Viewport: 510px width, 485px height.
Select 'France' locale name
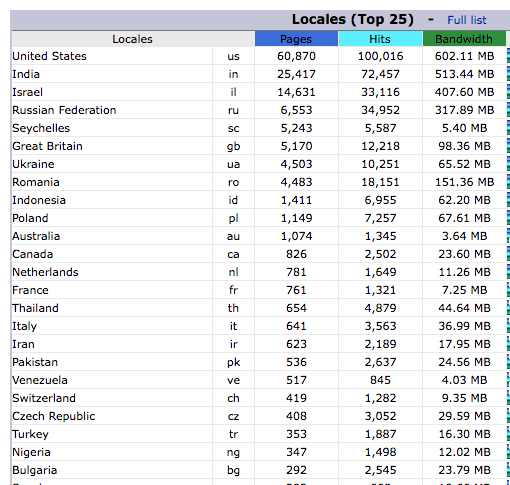pyautogui.click(x=30, y=290)
